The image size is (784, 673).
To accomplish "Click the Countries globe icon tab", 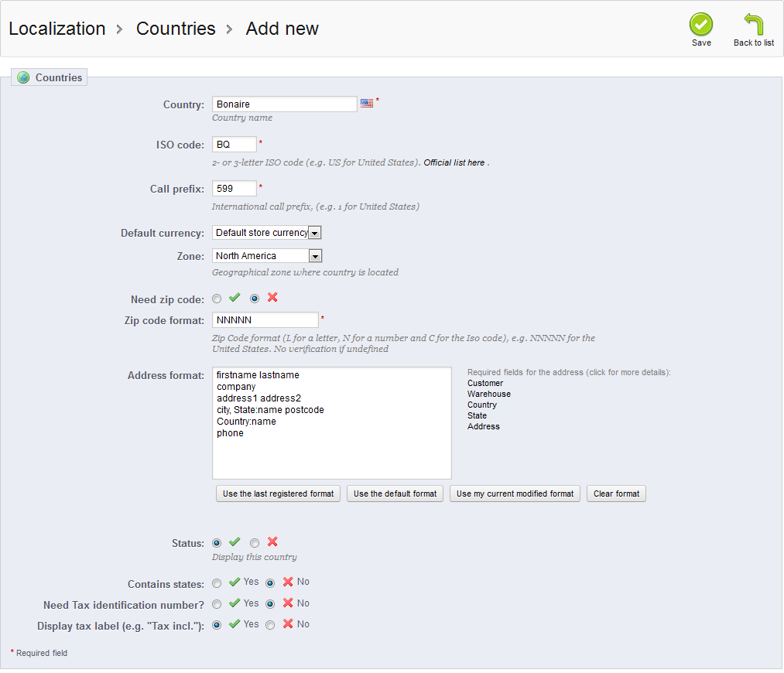I will pyautogui.click(x=23, y=78).
